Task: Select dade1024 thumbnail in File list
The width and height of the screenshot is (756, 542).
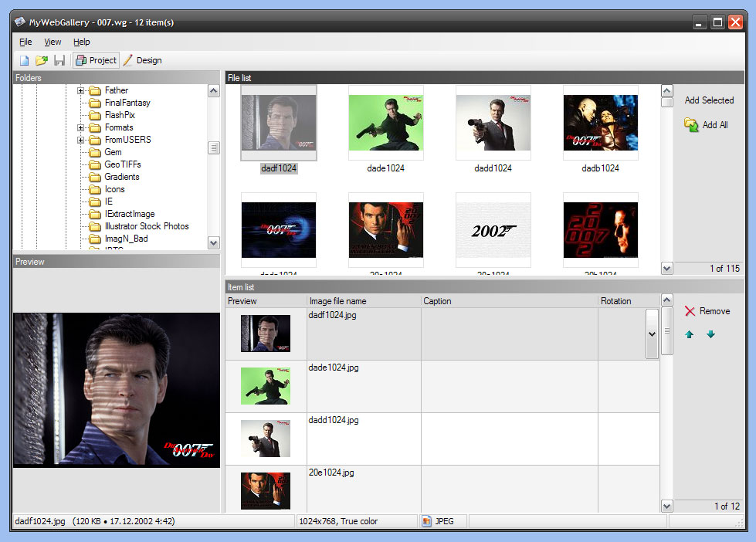Action: tap(385, 123)
